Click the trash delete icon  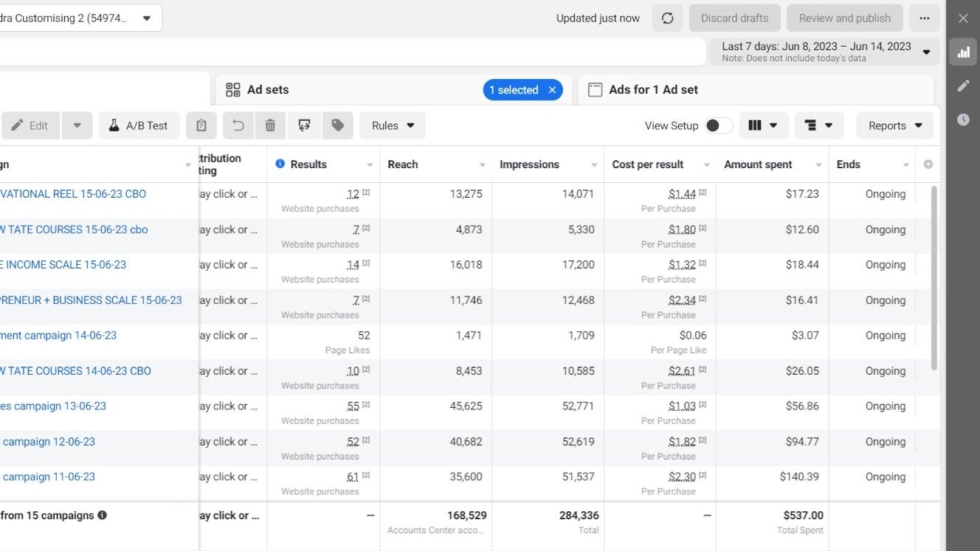(x=270, y=125)
